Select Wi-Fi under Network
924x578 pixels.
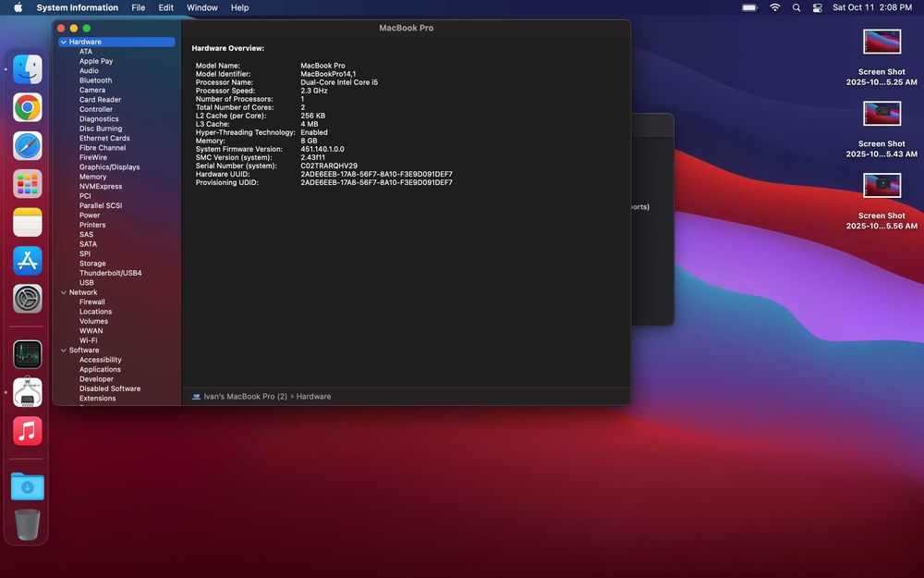89,340
